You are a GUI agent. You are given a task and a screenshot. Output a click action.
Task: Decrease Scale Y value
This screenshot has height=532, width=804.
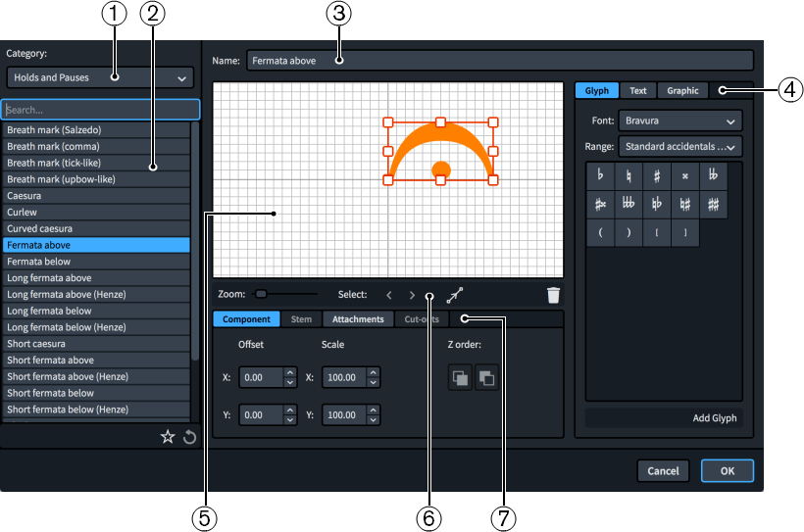374,420
